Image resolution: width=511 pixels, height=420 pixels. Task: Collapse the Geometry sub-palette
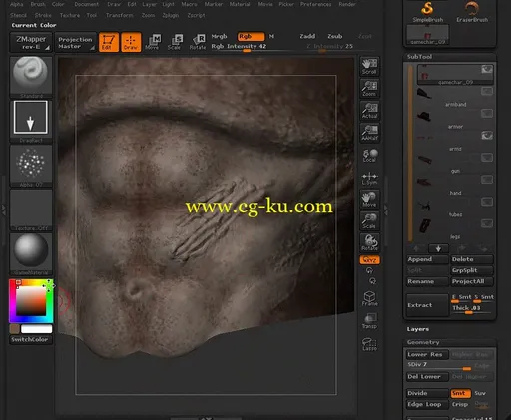pyautogui.click(x=423, y=342)
